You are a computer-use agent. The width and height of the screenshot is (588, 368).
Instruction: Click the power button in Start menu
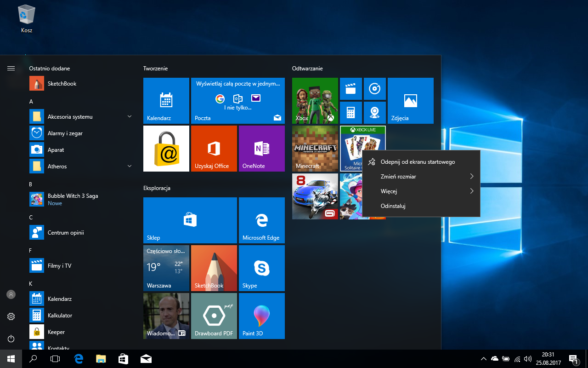point(11,339)
